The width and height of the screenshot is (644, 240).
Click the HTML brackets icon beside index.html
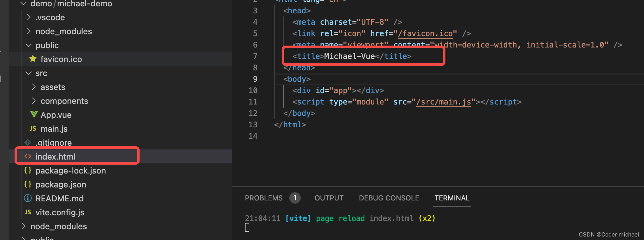[x=28, y=156]
